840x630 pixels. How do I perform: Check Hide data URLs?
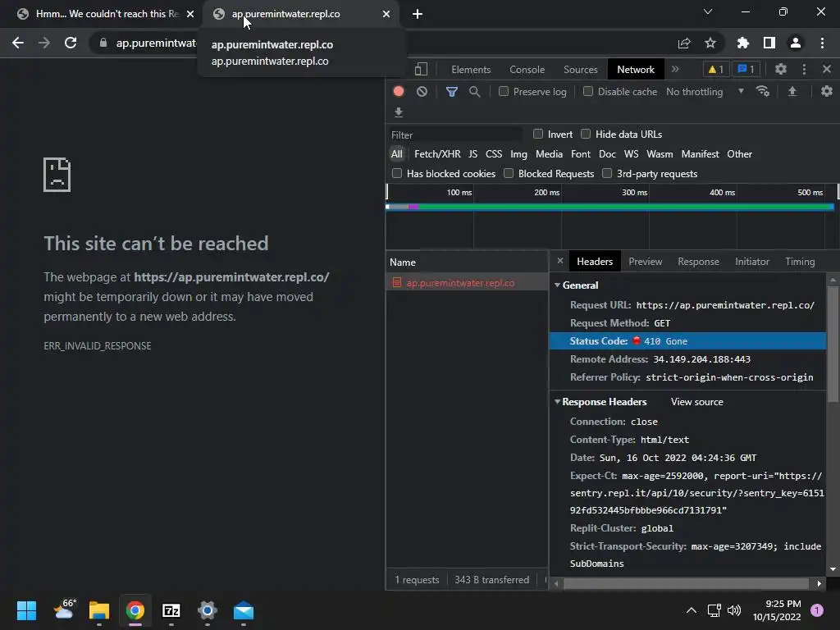click(x=586, y=134)
